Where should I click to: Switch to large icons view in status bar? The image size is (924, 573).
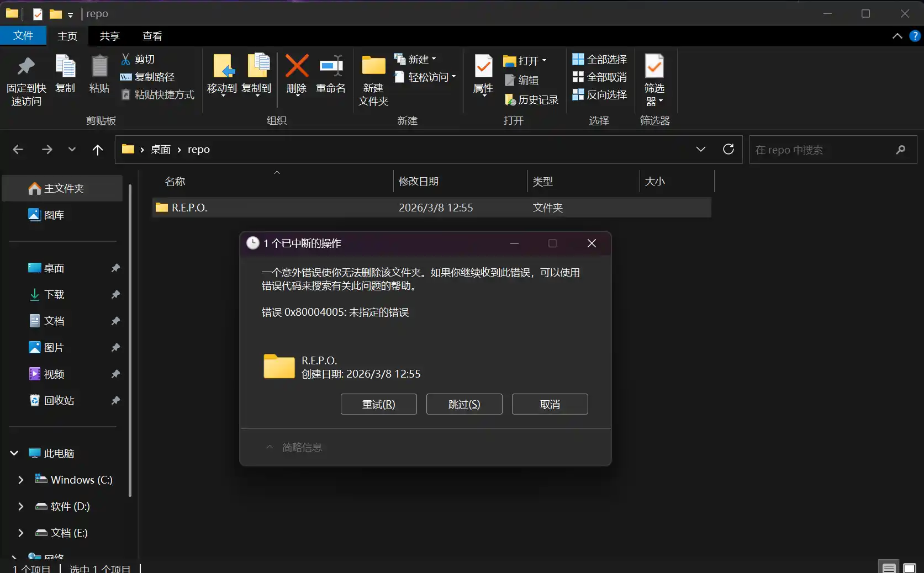click(x=909, y=567)
